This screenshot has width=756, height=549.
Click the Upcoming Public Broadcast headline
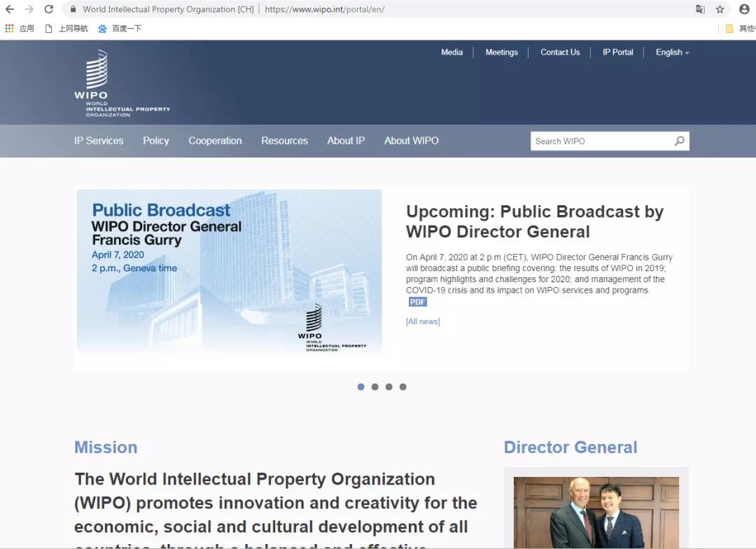(x=535, y=221)
